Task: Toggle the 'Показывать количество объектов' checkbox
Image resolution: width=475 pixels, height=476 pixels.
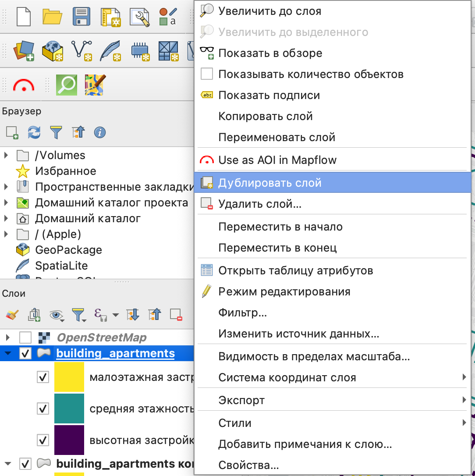Action: pos(206,74)
